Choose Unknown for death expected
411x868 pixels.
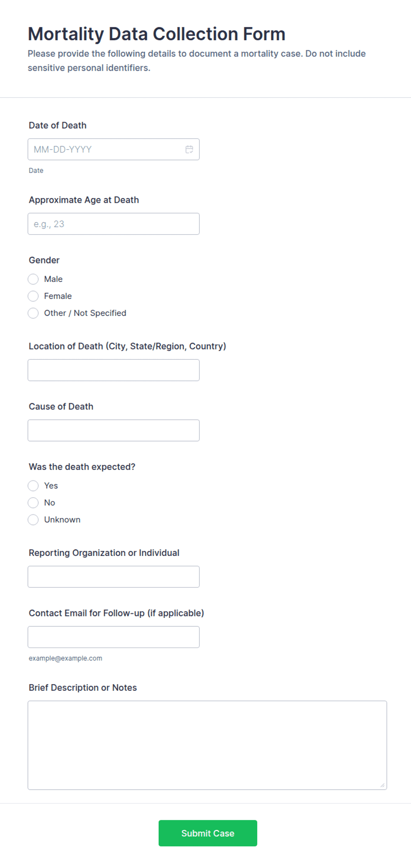click(x=33, y=520)
